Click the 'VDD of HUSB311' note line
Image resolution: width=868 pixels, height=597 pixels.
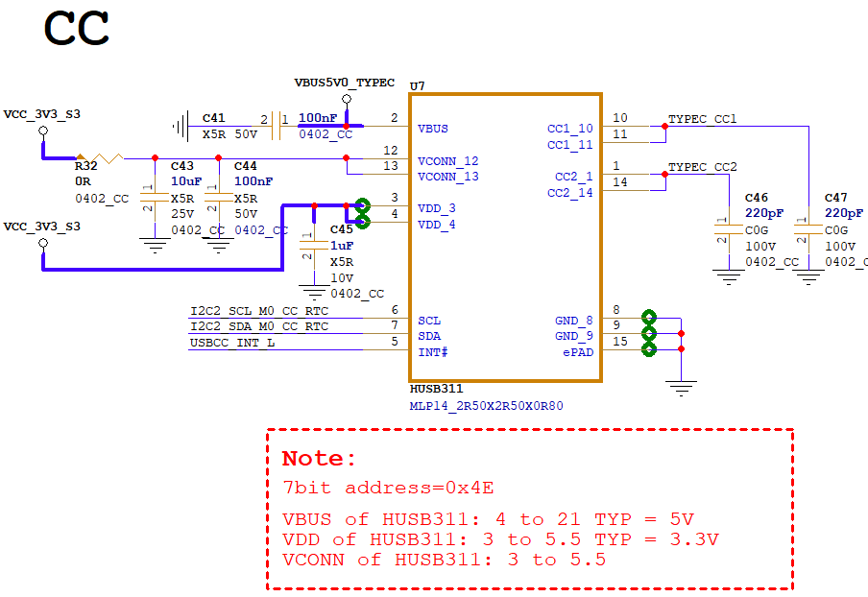tap(500, 538)
